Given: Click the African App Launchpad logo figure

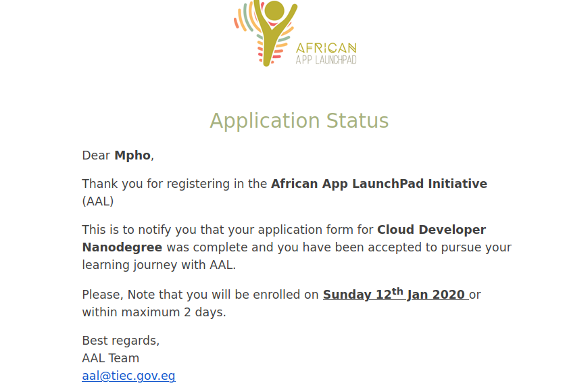Looking at the screenshot, I should [275, 33].
